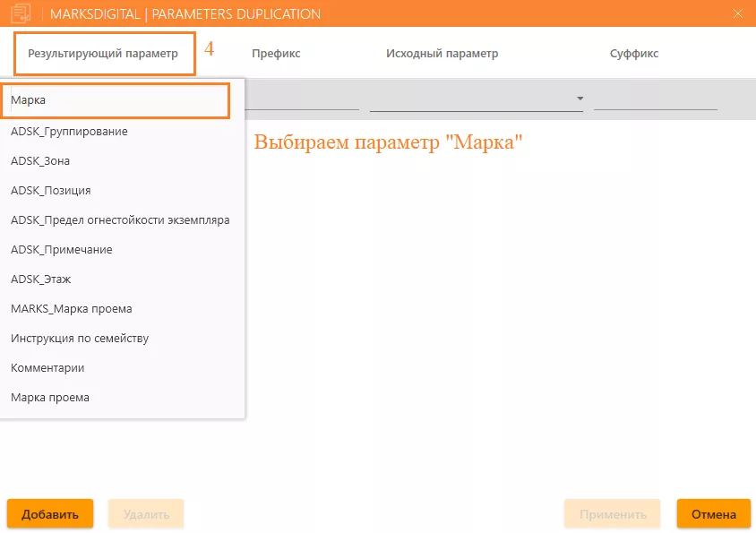Choose "ADSK_Примечание" in the dropdown

coord(61,250)
